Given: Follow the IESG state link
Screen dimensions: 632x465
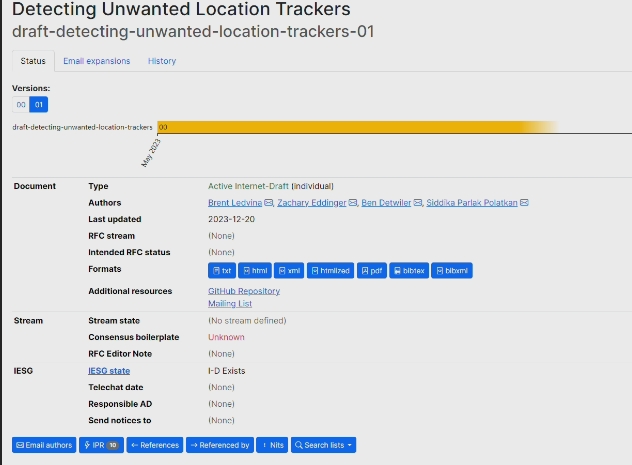Looking at the screenshot, I should pos(109,371).
